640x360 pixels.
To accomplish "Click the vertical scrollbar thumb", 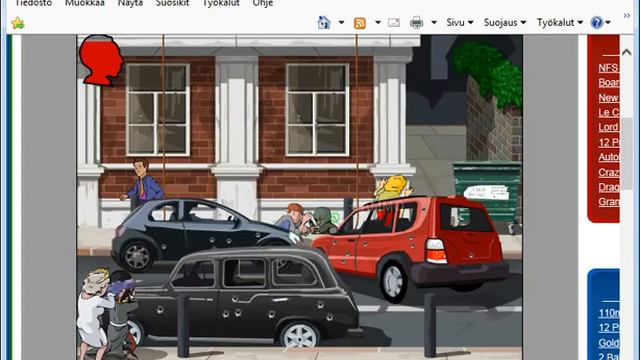I will (627, 152).
